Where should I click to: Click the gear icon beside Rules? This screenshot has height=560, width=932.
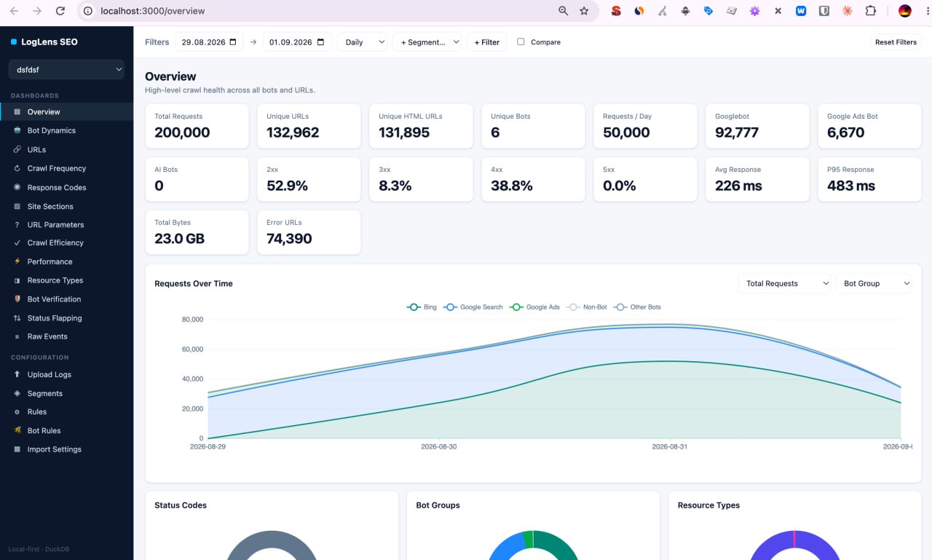coord(17,412)
